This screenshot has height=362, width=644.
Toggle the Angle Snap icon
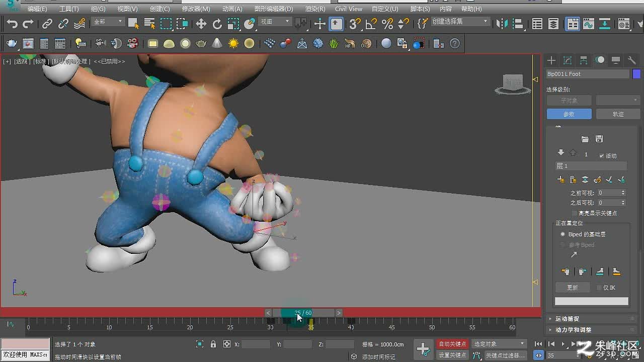[371, 24]
